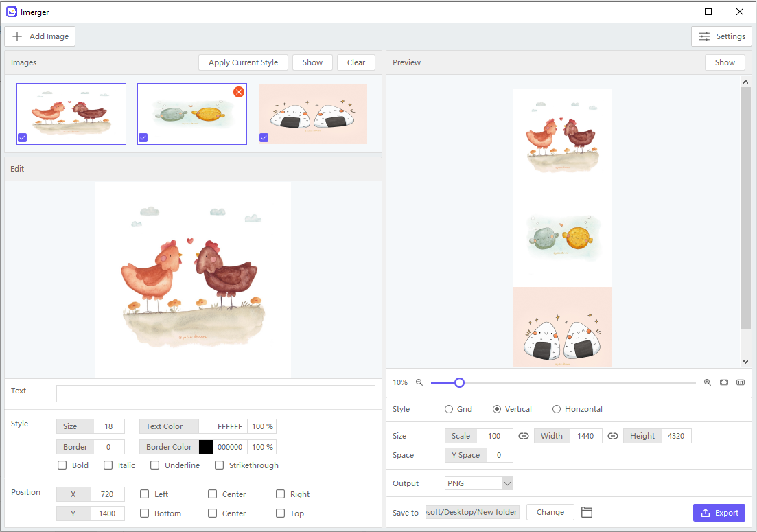Enable the Italic text checkbox
Image resolution: width=757 pixels, height=532 pixels.
pyautogui.click(x=108, y=465)
